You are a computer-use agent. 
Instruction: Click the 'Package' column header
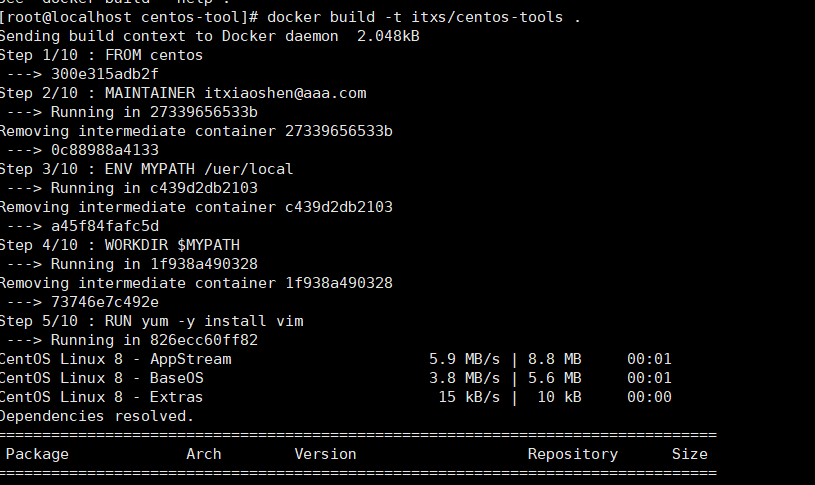(x=37, y=454)
